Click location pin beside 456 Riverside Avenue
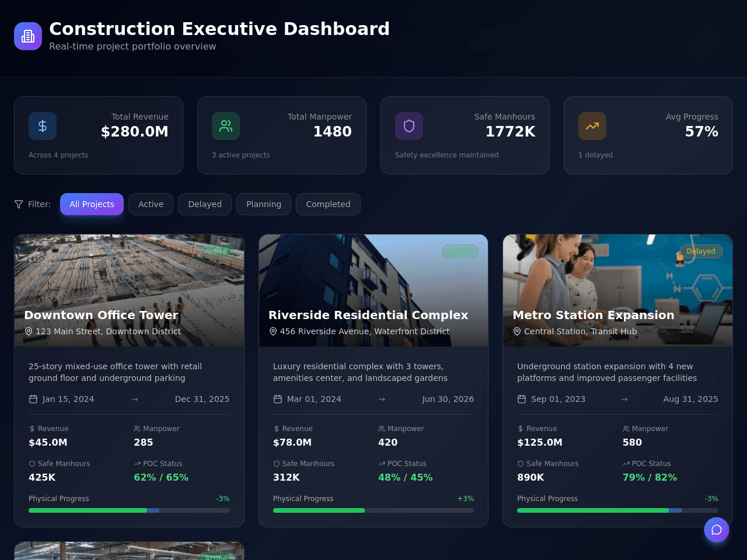This screenshot has height=560, width=747. point(273,331)
